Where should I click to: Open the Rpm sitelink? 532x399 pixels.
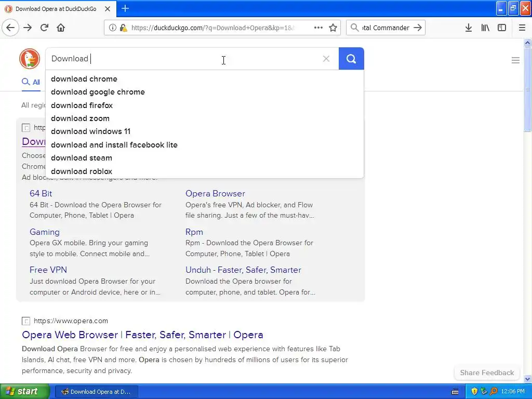point(194,232)
